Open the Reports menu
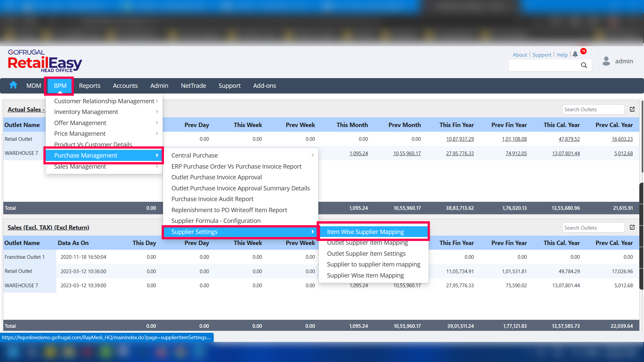The height and width of the screenshot is (362, 644). [90, 85]
